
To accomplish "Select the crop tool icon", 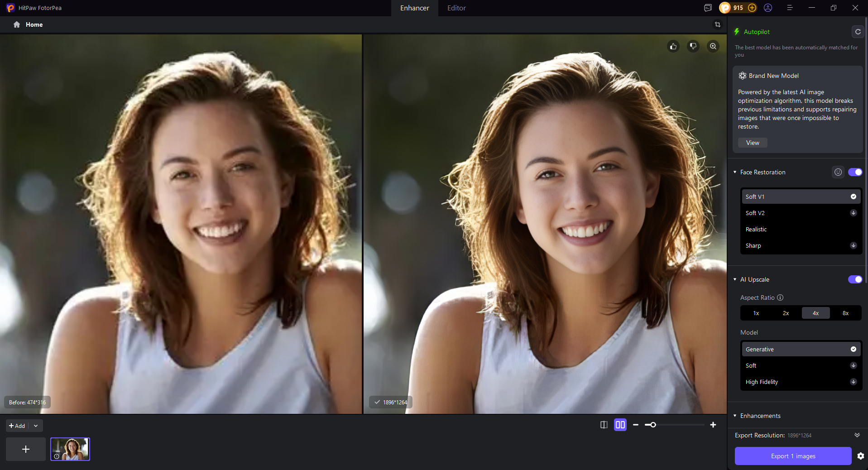I will [717, 24].
